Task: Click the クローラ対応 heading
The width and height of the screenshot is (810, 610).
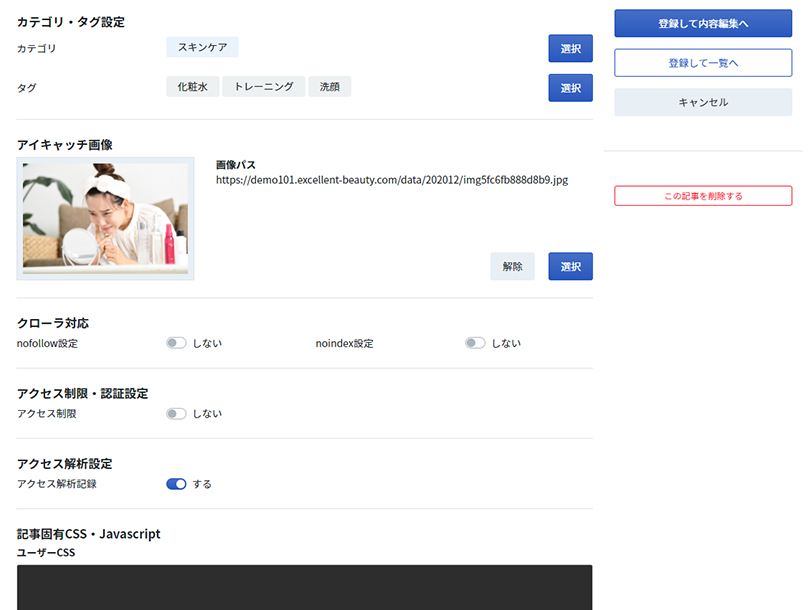Action: click(x=53, y=323)
